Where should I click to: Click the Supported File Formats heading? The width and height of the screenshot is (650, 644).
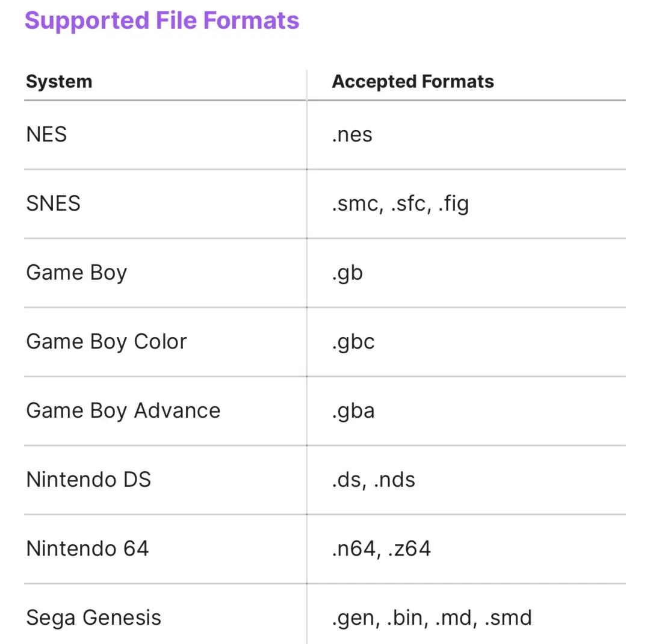pos(162,20)
